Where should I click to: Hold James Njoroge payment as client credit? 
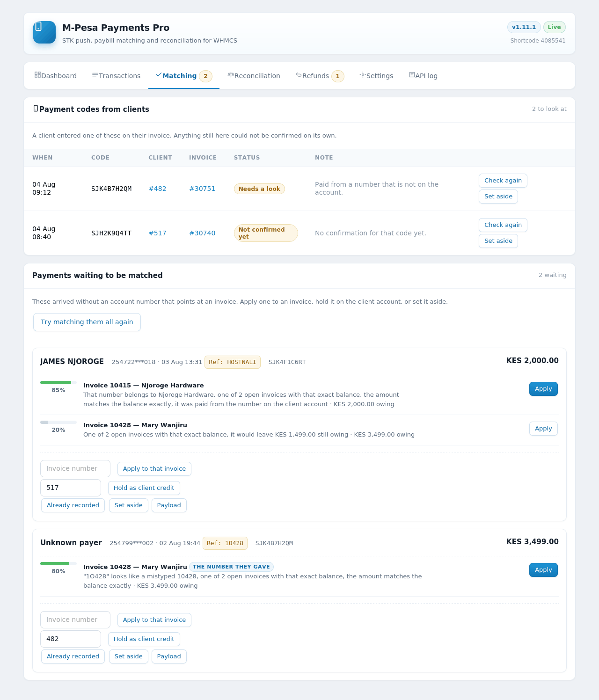pyautogui.click(x=144, y=488)
